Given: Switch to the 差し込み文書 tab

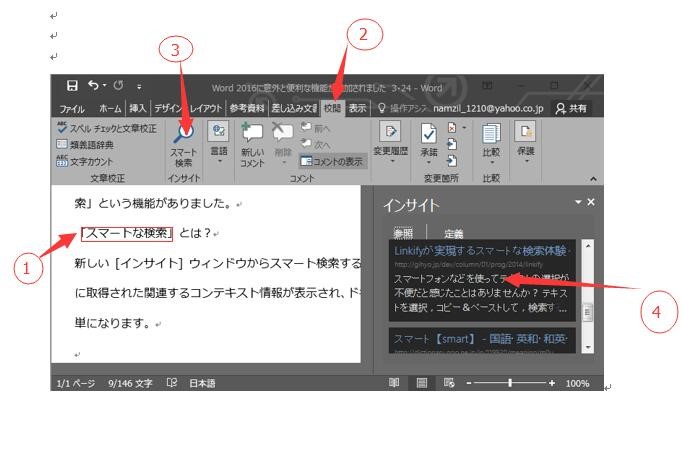Looking at the screenshot, I should coord(294,108).
